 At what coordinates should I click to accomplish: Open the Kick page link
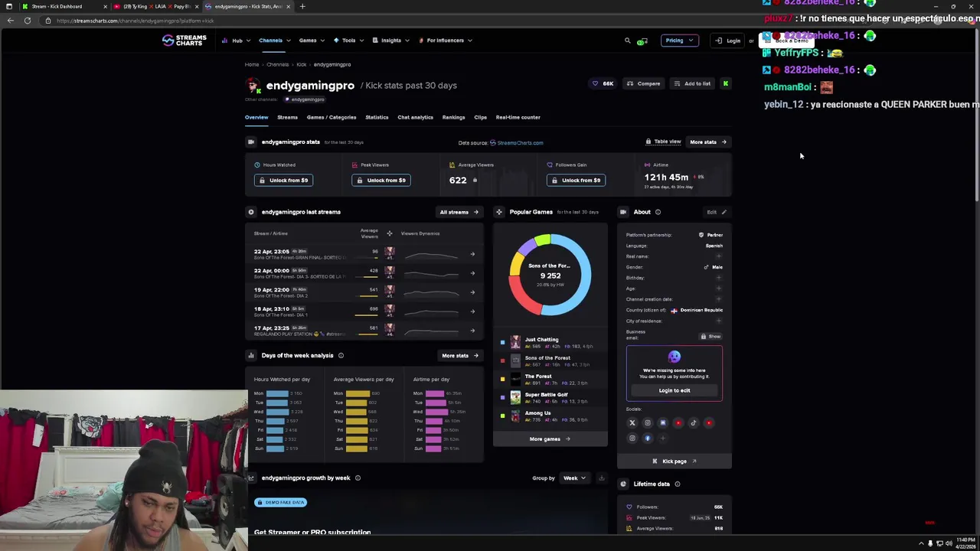click(x=675, y=461)
